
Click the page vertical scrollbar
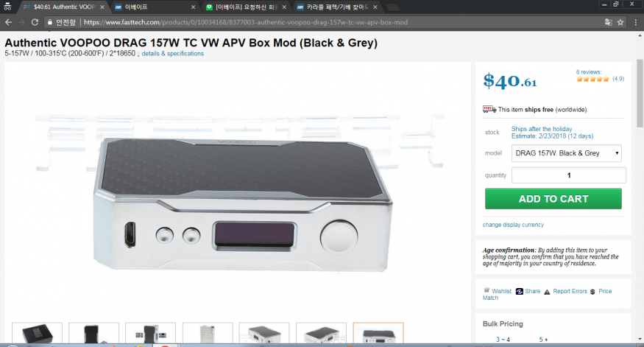point(640,93)
